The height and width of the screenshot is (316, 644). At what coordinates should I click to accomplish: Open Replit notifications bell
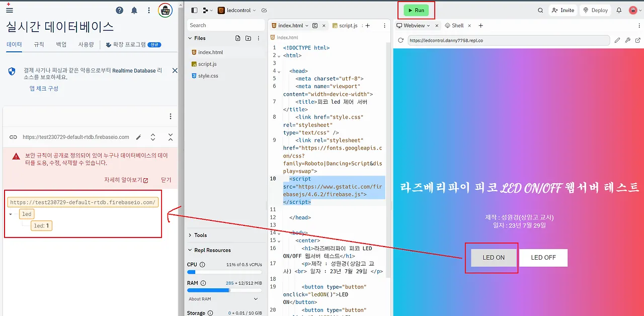click(x=619, y=10)
